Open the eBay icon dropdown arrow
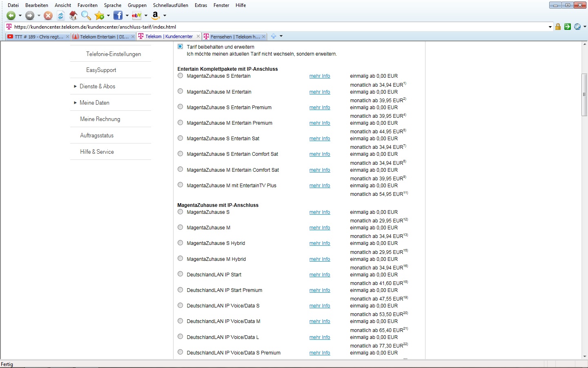This screenshot has width=588, height=368. 146,16
